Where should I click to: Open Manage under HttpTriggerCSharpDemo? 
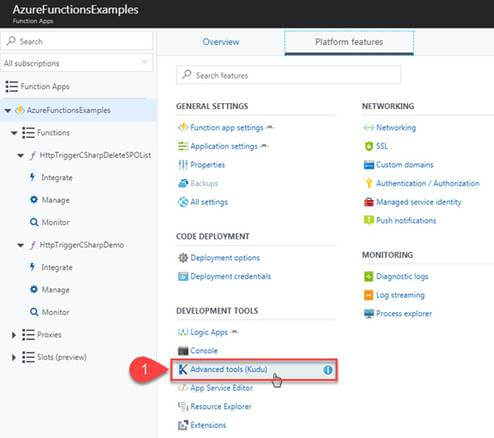click(x=56, y=290)
